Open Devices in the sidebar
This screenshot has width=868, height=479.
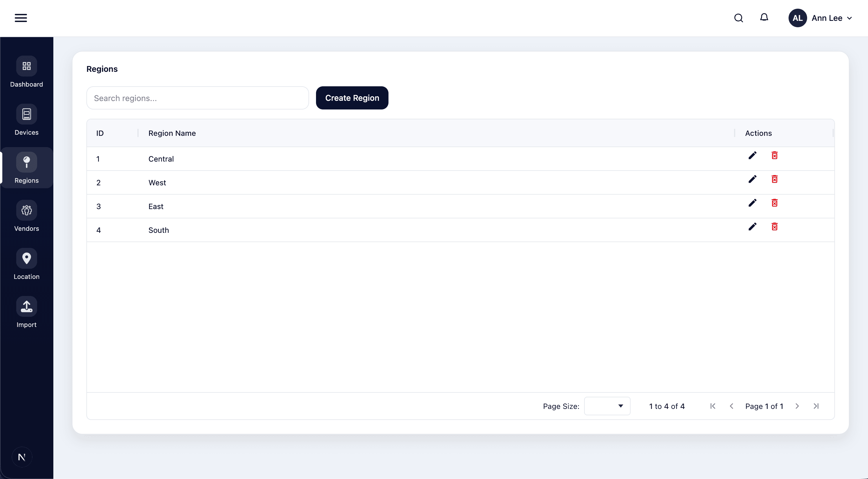26,120
